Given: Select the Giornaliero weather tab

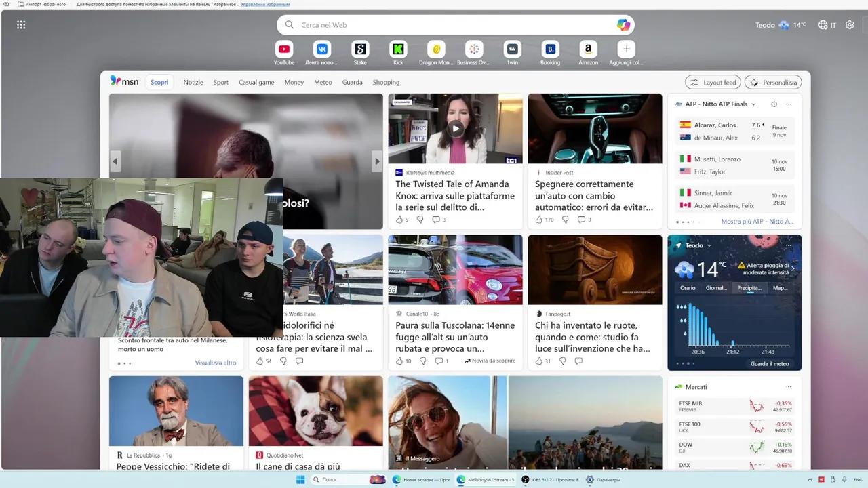Looking at the screenshot, I should pyautogui.click(x=717, y=288).
